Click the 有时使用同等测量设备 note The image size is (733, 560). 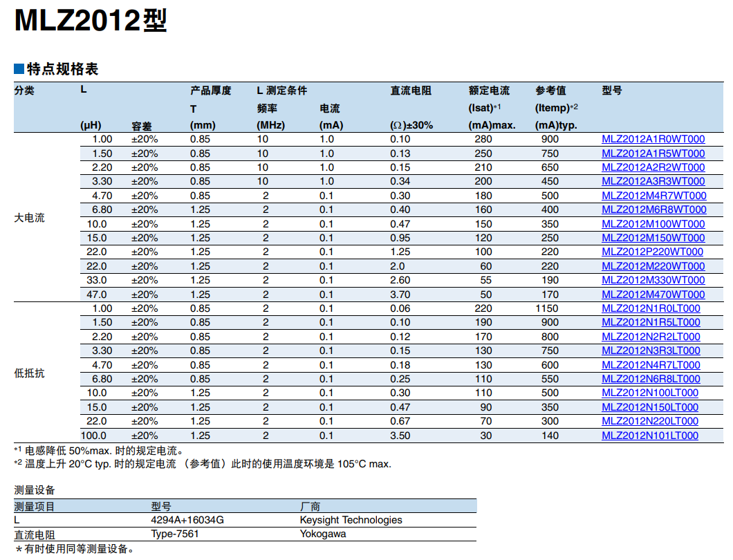(x=75, y=549)
